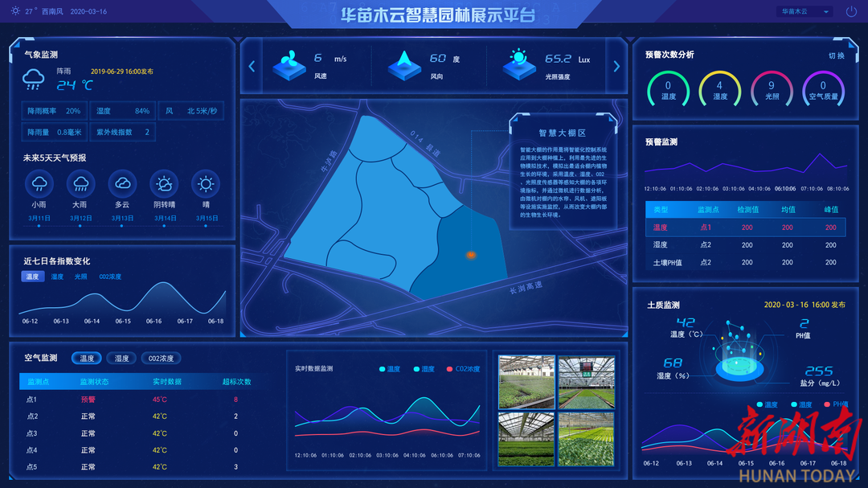Switch seven-day index chart to 光照 tab
This screenshot has width=868, height=488.
click(80, 277)
